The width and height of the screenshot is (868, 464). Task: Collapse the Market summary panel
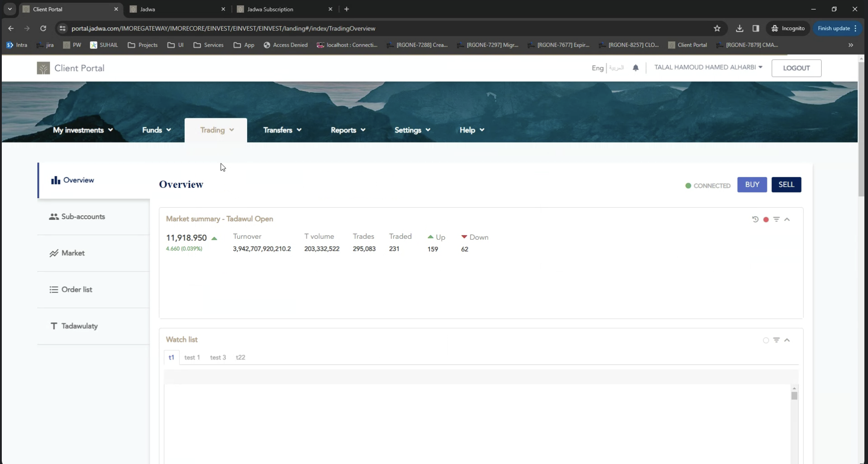[787, 219]
